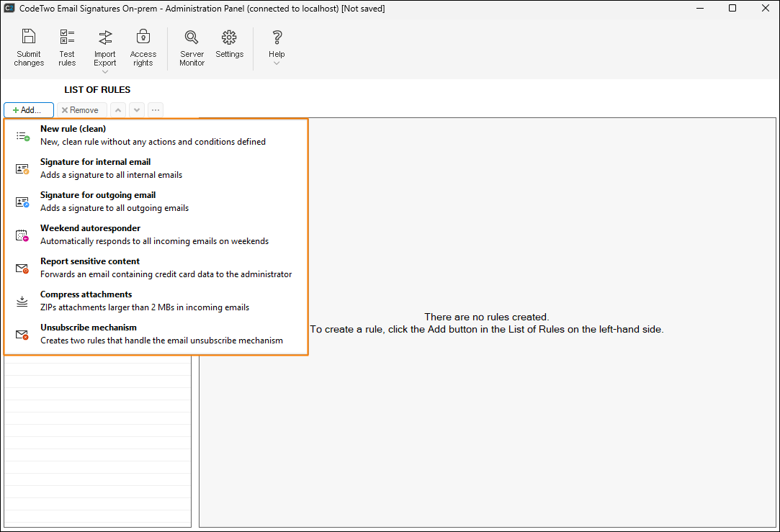780x532 pixels.
Task: Click the Weekend autoresponder calendar icon
Action: coord(22,235)
